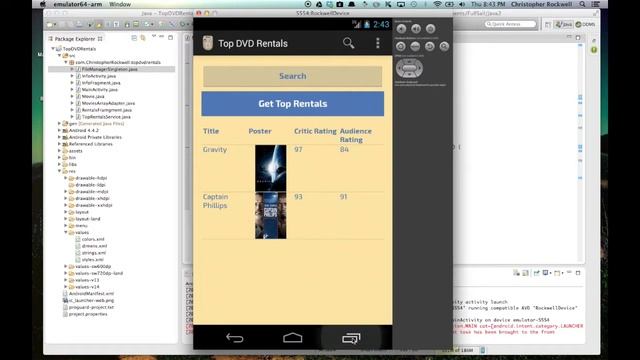Expand the layout folder node

[x=66, y=212]
